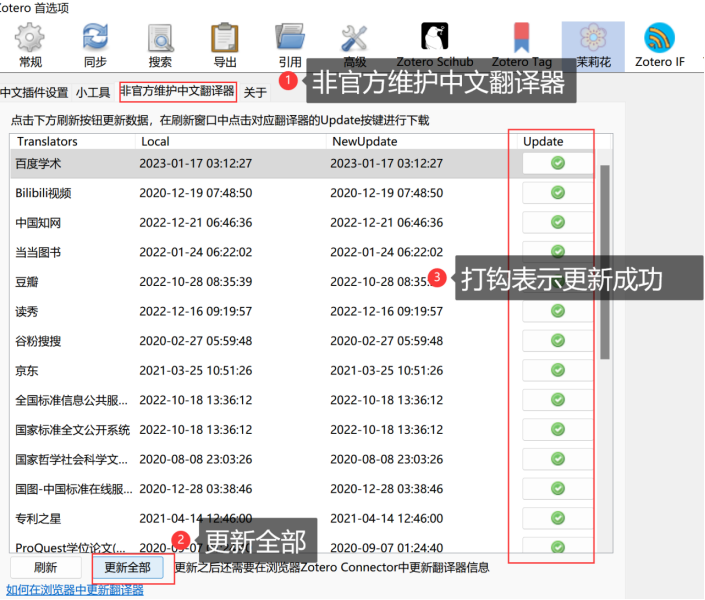Click update checkmark for 中国知网

558,222
